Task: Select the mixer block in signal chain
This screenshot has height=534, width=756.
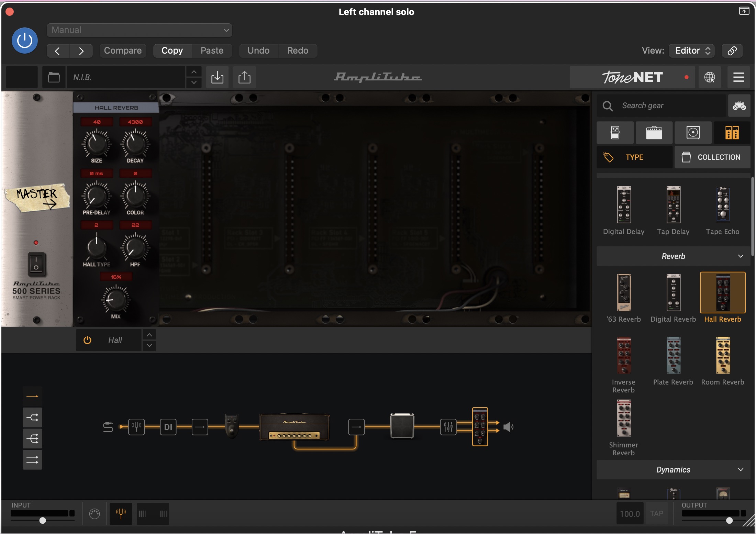Action: point(448,427)
